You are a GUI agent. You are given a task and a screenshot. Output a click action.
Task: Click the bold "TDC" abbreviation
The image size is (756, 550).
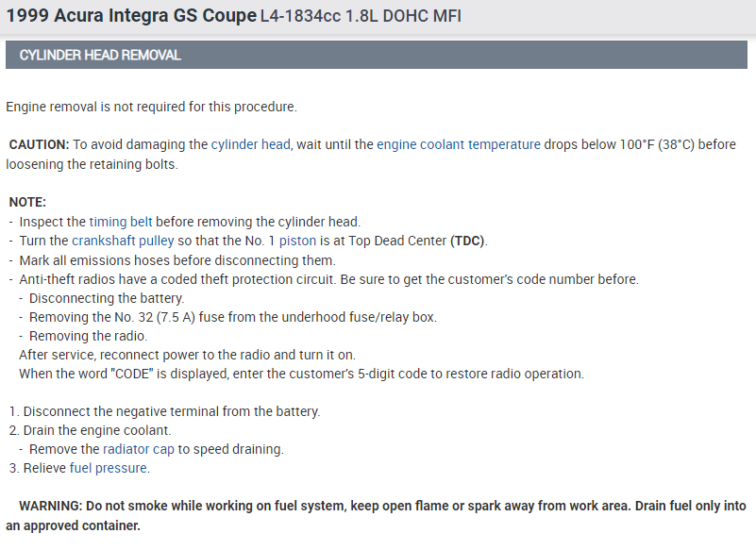467,241
